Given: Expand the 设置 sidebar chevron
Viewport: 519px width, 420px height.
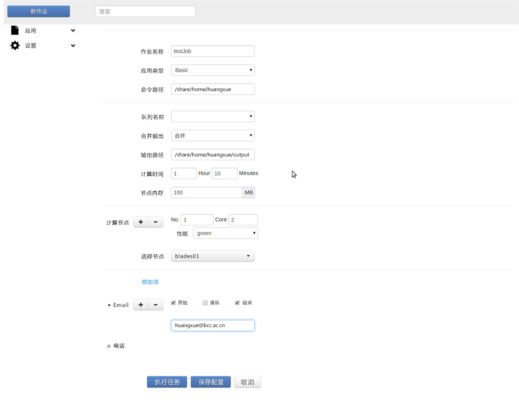Looking at the screenshot, I should tap(73, 46).
